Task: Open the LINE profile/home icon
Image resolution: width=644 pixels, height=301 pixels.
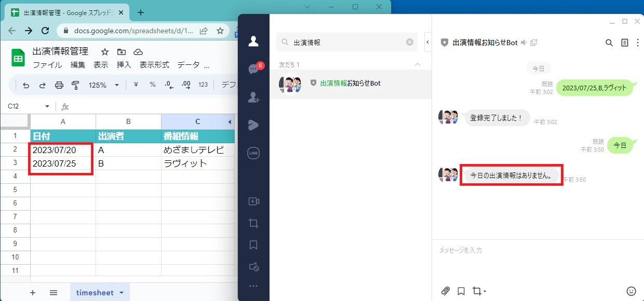Action: [253, 41]
